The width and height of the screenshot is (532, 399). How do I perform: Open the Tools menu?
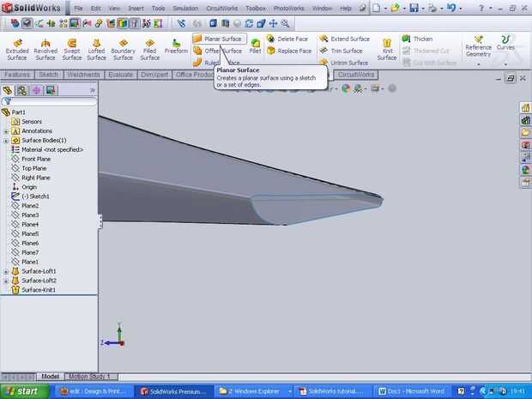[158, 8]
